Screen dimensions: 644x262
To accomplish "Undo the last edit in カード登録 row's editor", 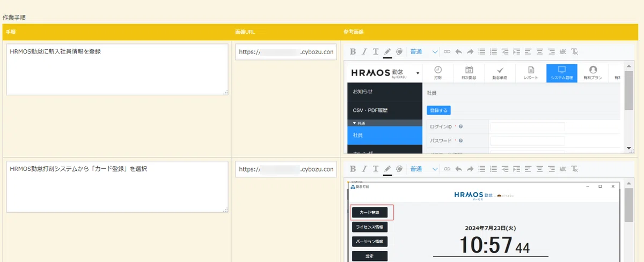I will point(458,169).
